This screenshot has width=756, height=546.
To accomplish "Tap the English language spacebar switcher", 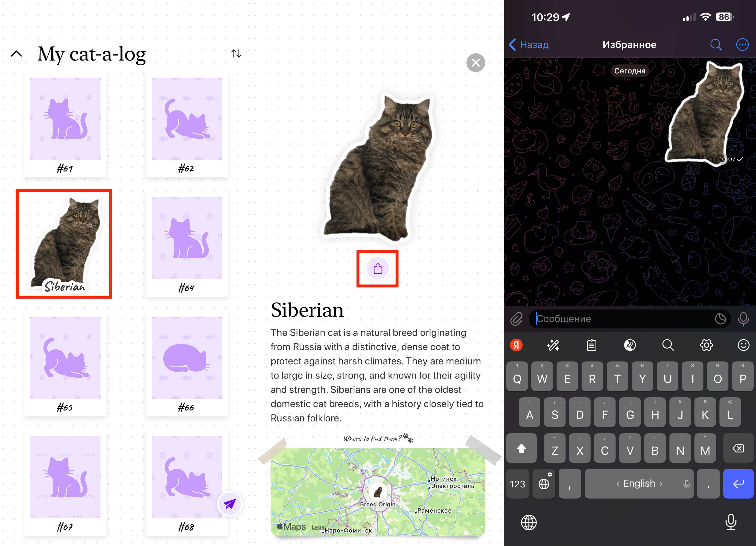I will (x=639, y=484).
